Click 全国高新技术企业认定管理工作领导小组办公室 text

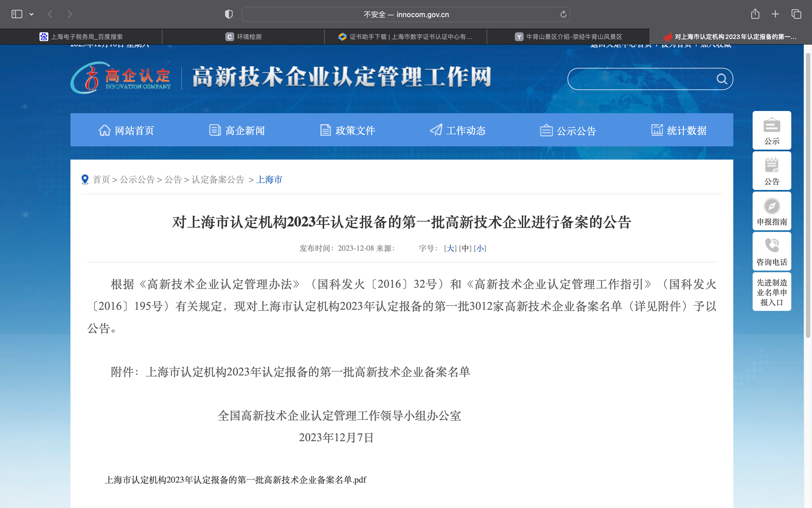339,416
